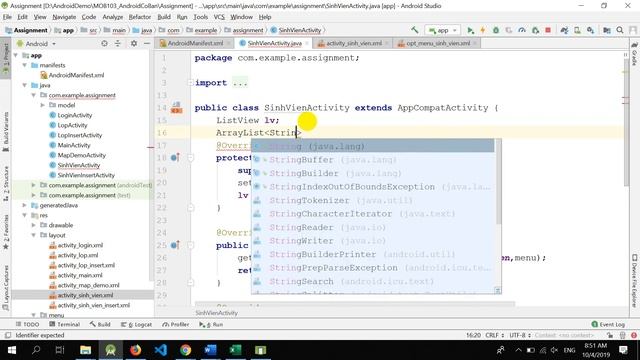Click the Make Project hammer icon
The width and height of the screenshot is (640, 360).
pyautogui.click(x=415, y=30)
